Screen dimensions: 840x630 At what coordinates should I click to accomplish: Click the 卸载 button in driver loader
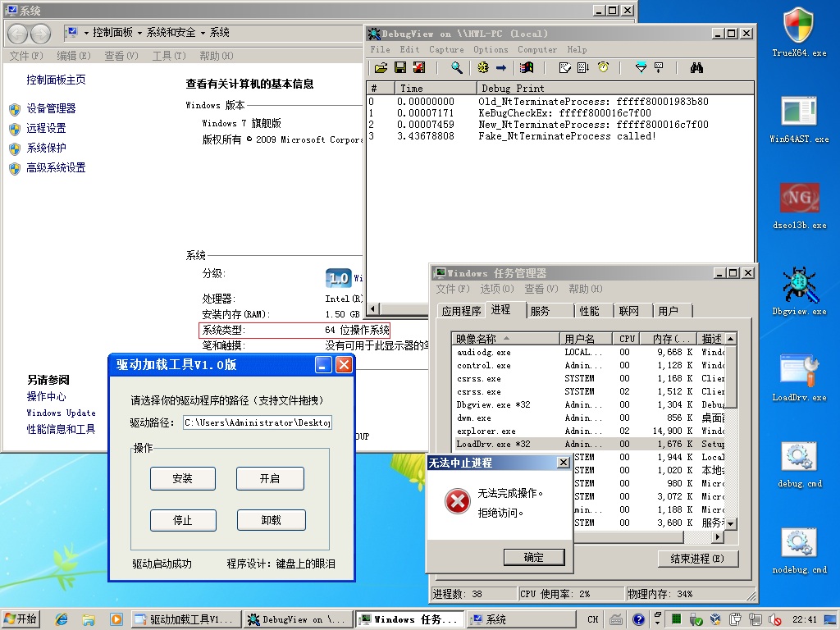coord(271,520)
